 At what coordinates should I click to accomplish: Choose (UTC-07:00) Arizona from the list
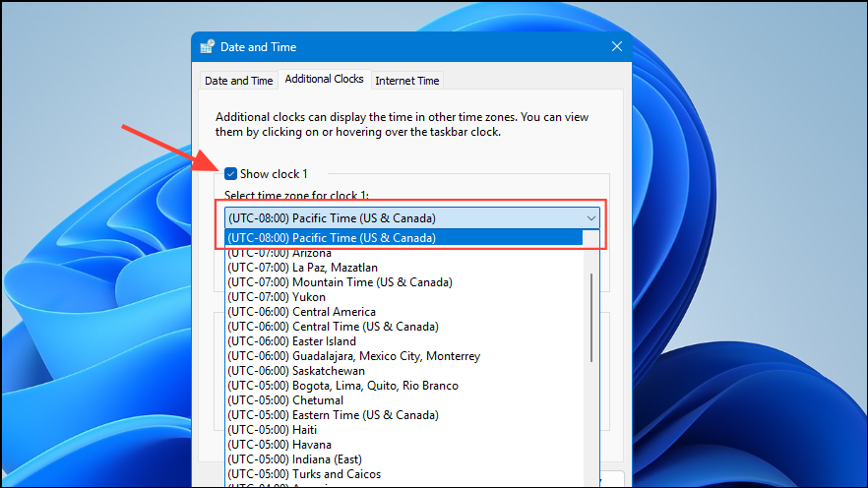(x=404, y=253)
